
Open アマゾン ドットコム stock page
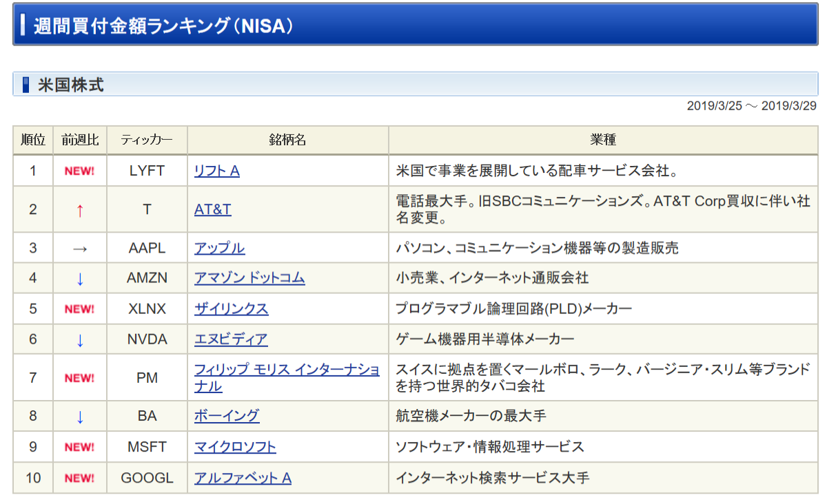(x=249, y=278)
